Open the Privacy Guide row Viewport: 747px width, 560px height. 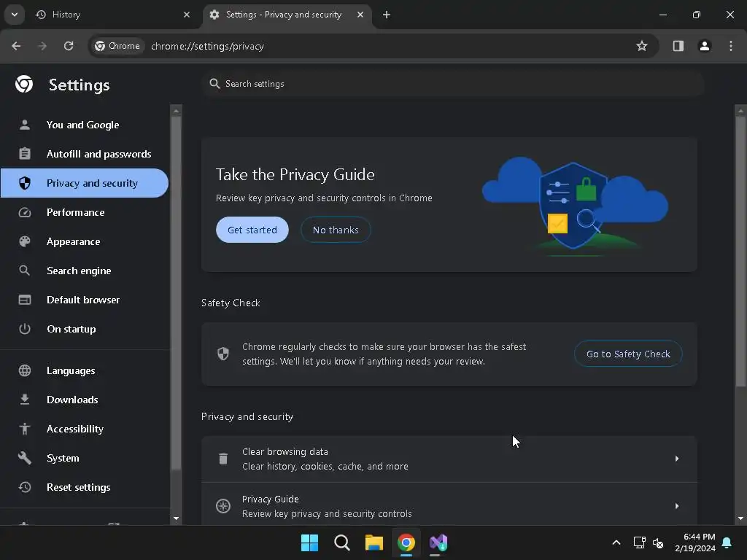pos(449,505)
